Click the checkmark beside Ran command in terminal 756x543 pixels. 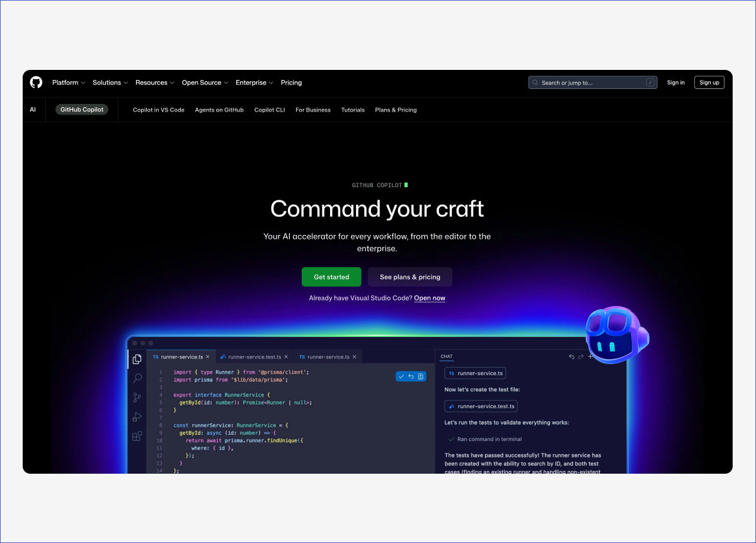(451, 439)
